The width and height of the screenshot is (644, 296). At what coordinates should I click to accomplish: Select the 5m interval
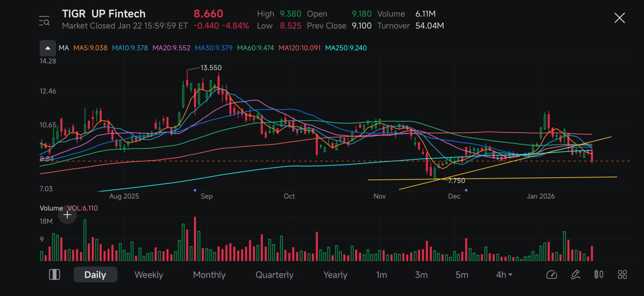tap(462, 275)
